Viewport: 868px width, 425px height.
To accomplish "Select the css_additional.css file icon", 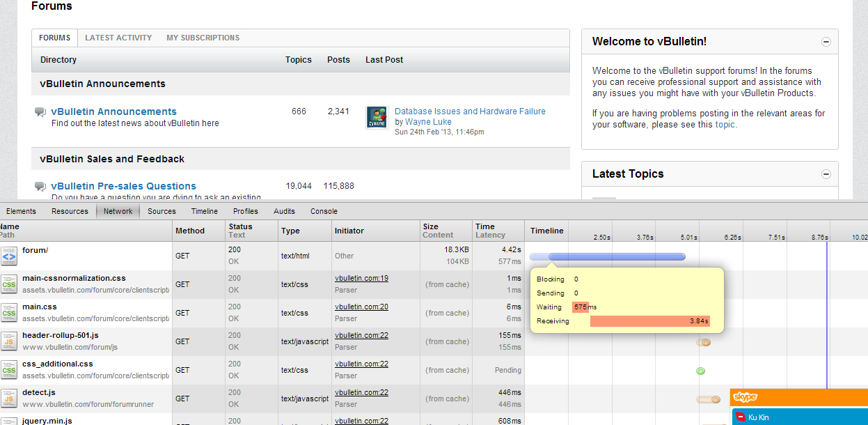I will point(8,370).
